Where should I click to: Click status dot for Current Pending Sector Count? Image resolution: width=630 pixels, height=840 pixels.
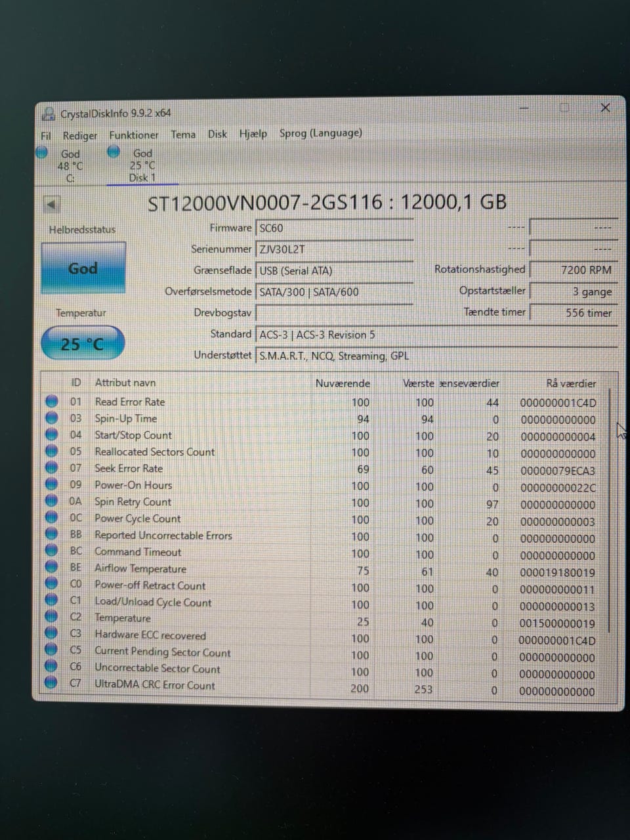(x=51, y=650)
